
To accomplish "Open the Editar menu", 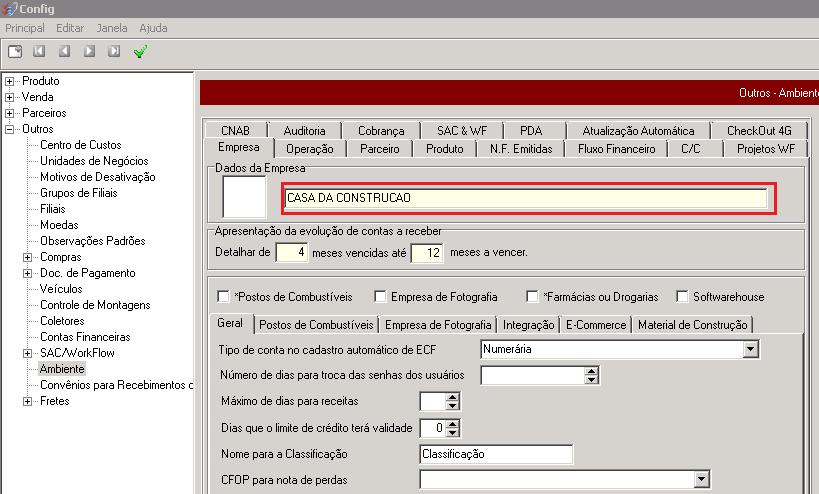I will pos(70,28).
